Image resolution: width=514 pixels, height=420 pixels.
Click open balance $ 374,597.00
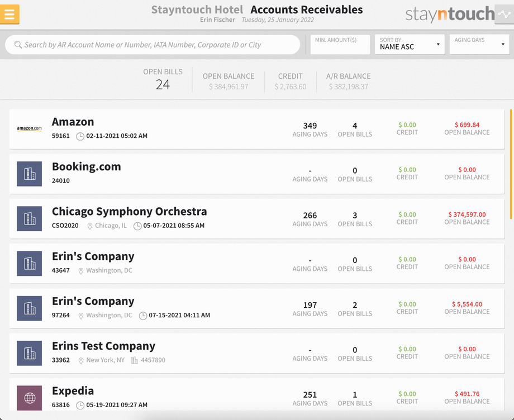point(467,214)
